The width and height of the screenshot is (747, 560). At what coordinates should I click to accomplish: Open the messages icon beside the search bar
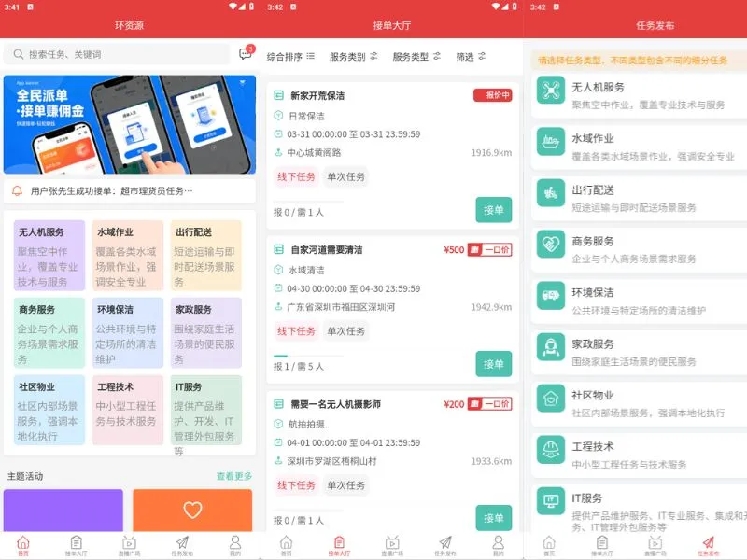pos(246,54)
